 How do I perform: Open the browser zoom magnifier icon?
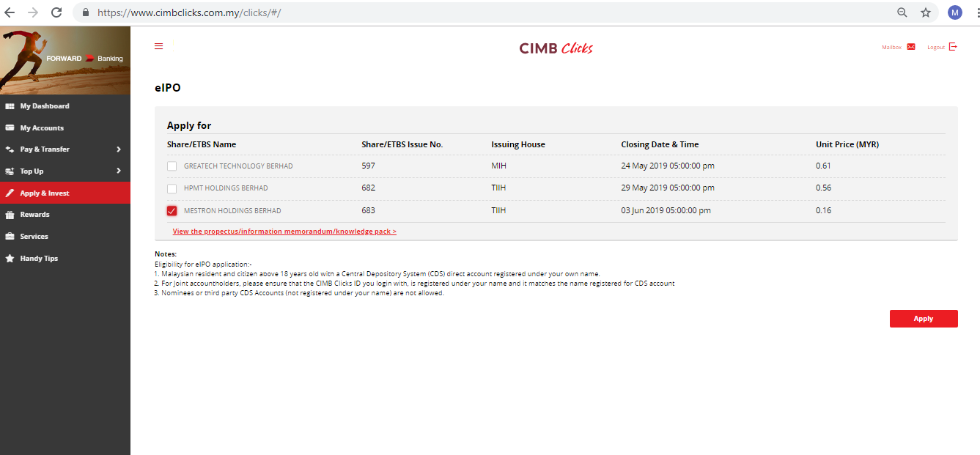(x=902, y=12)
